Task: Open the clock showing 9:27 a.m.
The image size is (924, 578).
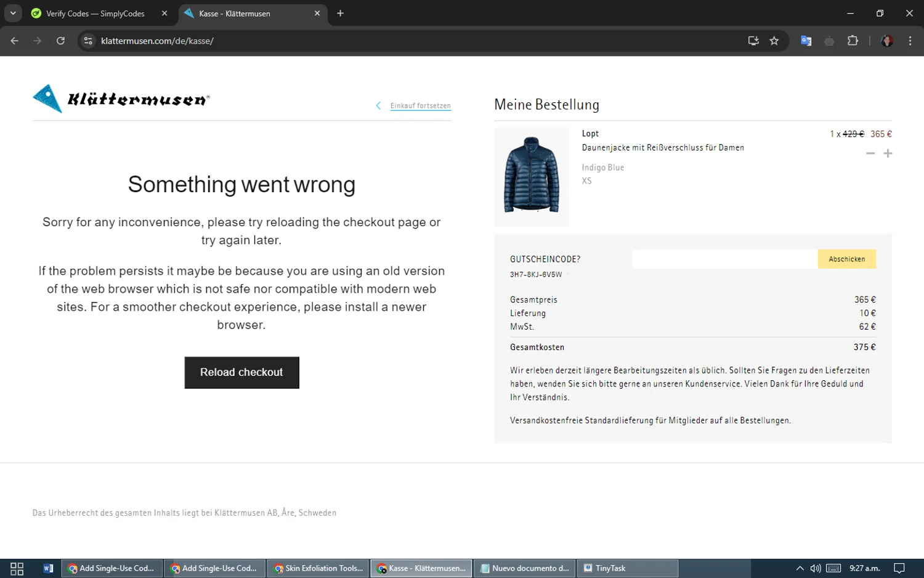Action: [864, 568]
